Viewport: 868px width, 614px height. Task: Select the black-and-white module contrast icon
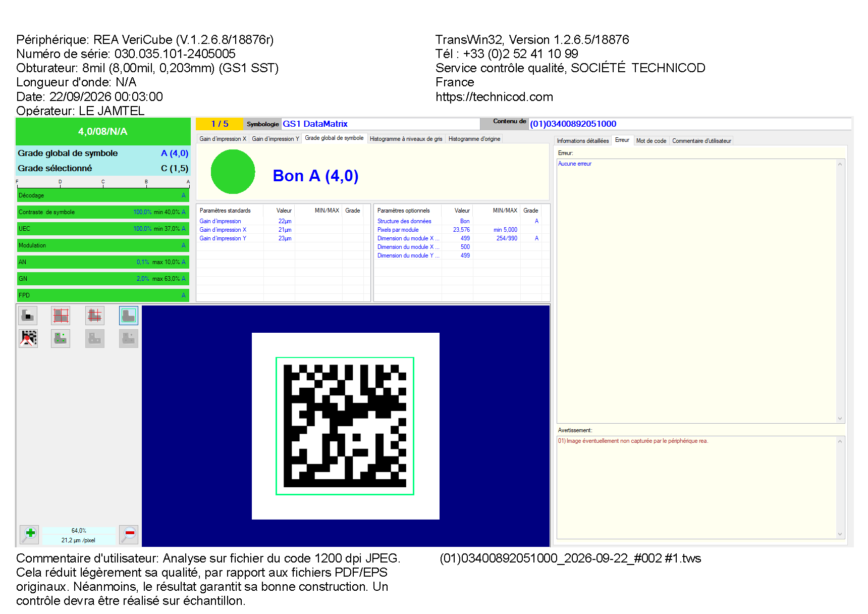(28, 316)
